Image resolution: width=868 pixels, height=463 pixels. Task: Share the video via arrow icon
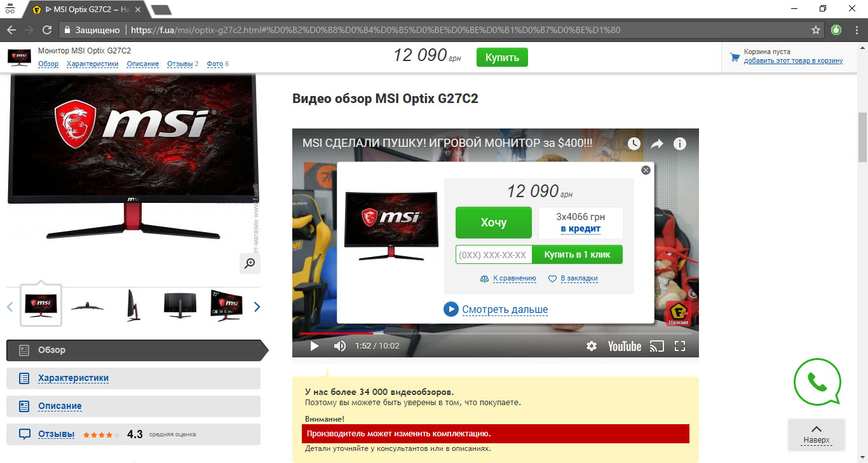pyautogui.click(x=657, y=144)
